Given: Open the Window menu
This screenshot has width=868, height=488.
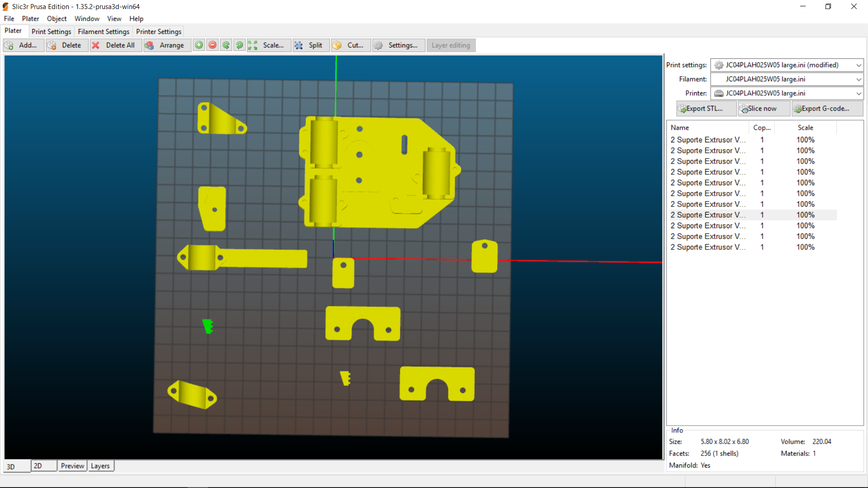Looking at the screenshot, I should (87, 19).
